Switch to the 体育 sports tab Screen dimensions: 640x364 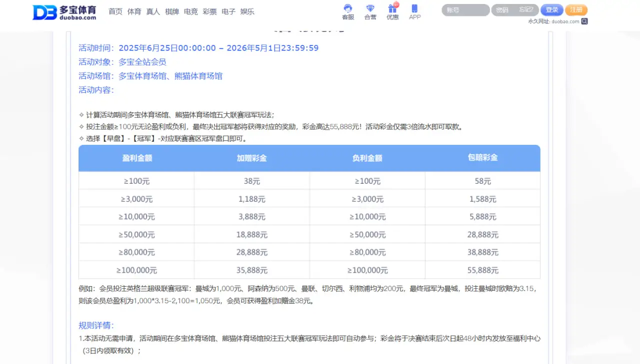(134, 11)
